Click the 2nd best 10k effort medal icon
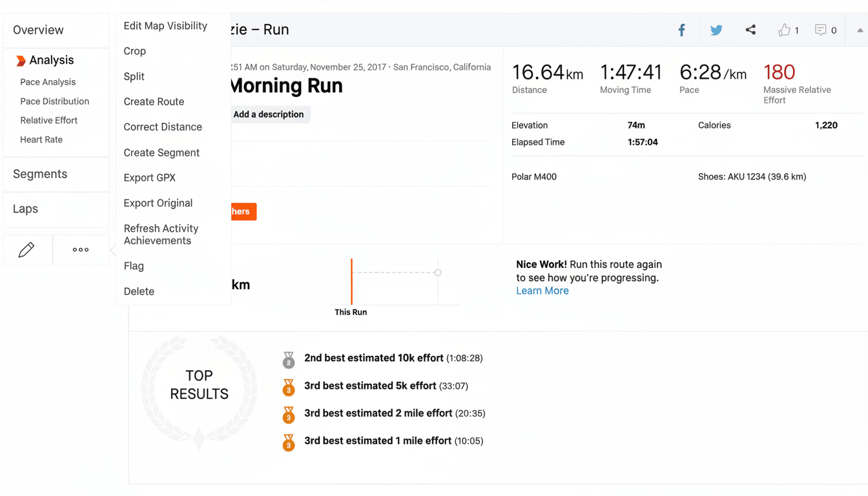 click(x=289, y=360)
